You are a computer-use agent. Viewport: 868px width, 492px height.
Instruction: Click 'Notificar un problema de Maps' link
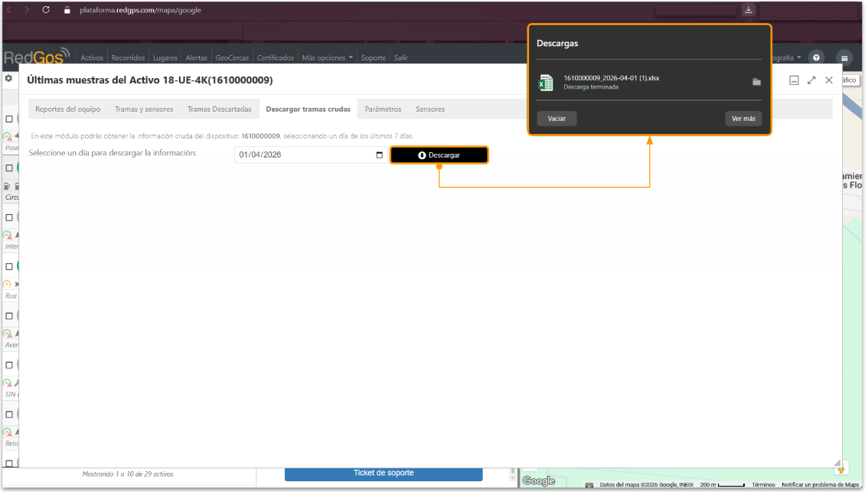[821, 485]
